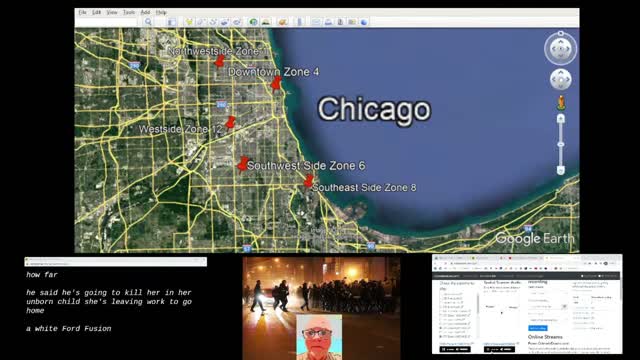Click the Record a Tour icon
Image resolution: width=640 pixels, height=360 pixels.
click(237, 22)
